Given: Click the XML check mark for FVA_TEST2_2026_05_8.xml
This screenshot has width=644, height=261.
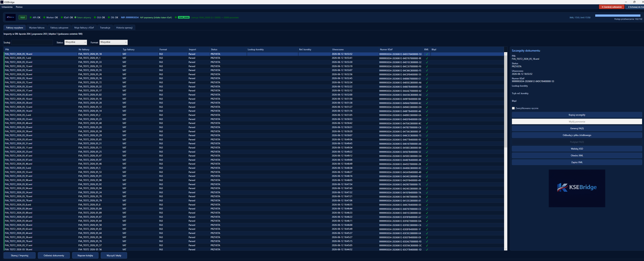Looking at the screenshot, I should click(x=427, y=205).
